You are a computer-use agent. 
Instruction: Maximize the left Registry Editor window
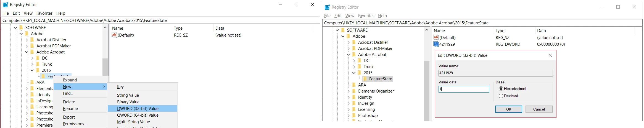pyautogui.click(x=296, y=4)
